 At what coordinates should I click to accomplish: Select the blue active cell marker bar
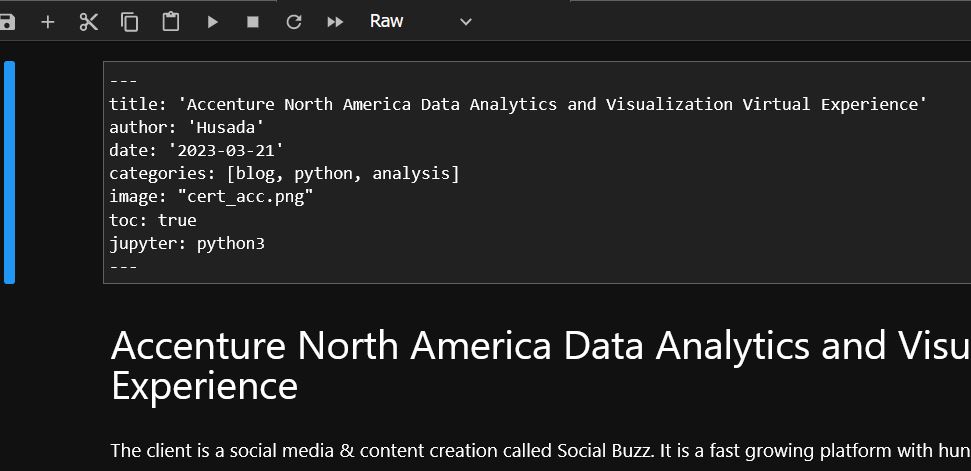(9, 172)
